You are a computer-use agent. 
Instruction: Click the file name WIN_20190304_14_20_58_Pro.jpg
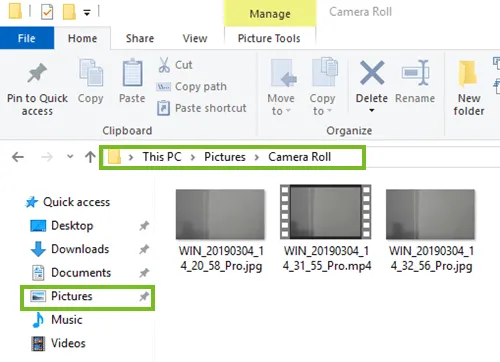point(221,258)
